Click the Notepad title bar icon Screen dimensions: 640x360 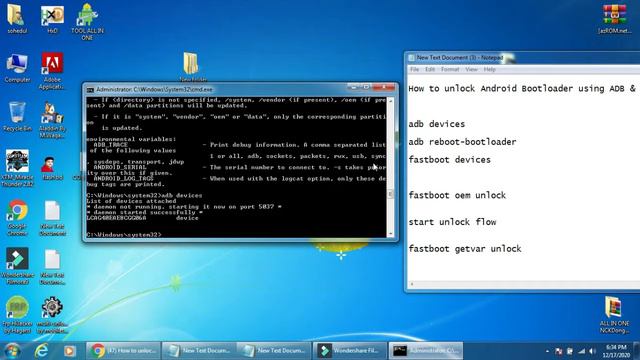click(x=411, y=58)
